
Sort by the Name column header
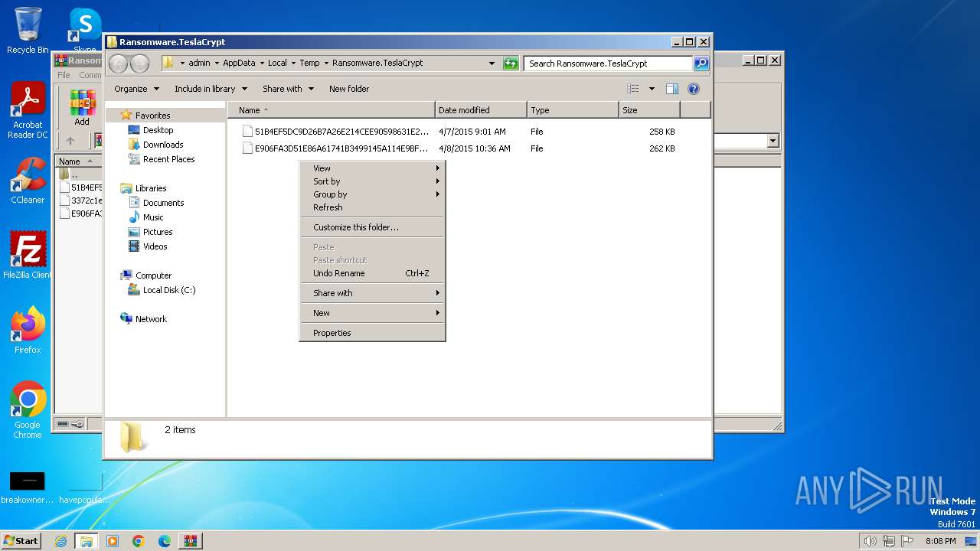pyautogui.click(x=332, y=110)
